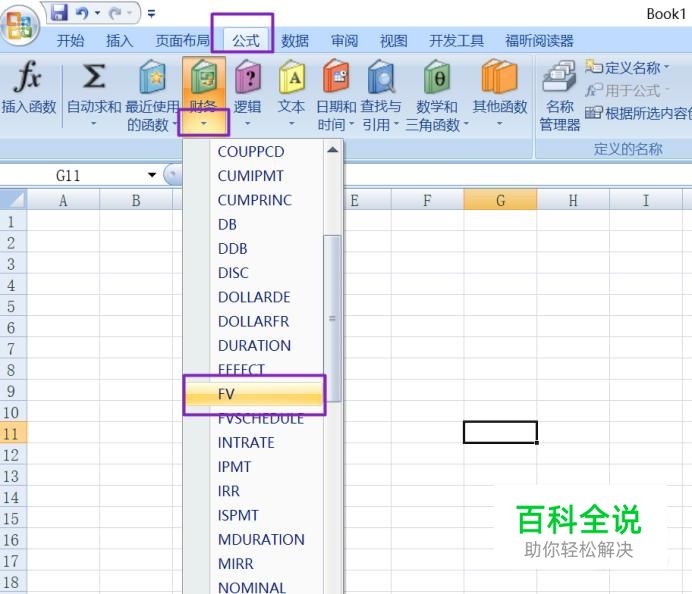The image size is (692, 594).
Task: Undo the last action
Action: pos(83,13)
